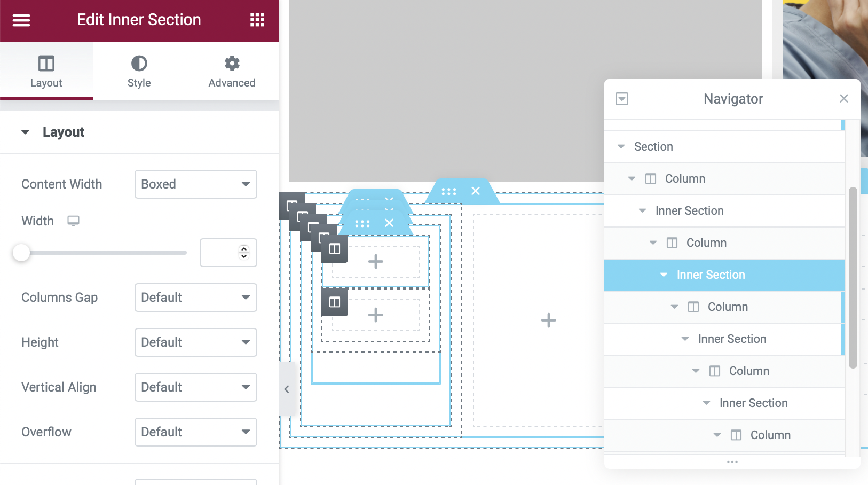Select the first Column row under Section
The image size is (868, 485).
pyautogui.click(x=724, y=179)
